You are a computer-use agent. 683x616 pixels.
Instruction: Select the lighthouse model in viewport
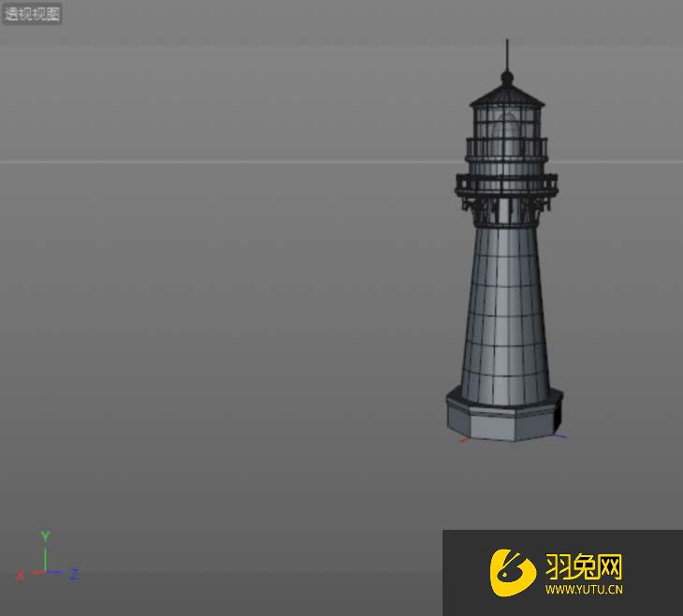(x=505, y=241)
